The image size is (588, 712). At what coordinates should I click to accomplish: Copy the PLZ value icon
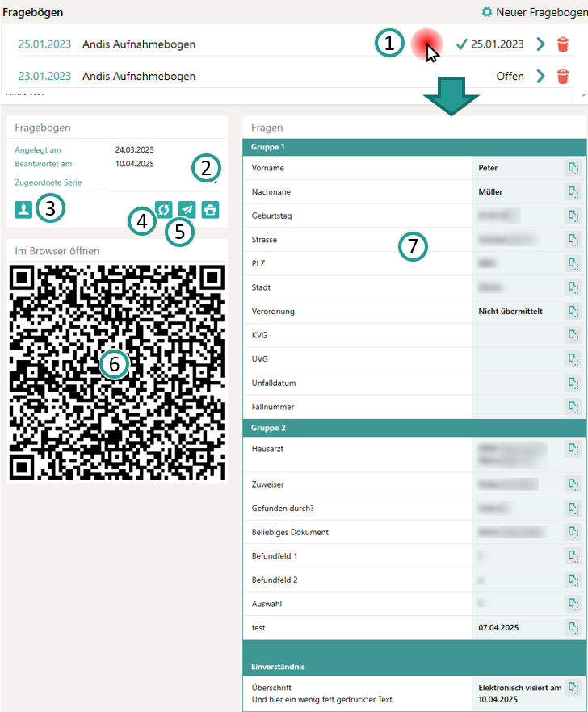pyautogui.click(x=573, y=263)
